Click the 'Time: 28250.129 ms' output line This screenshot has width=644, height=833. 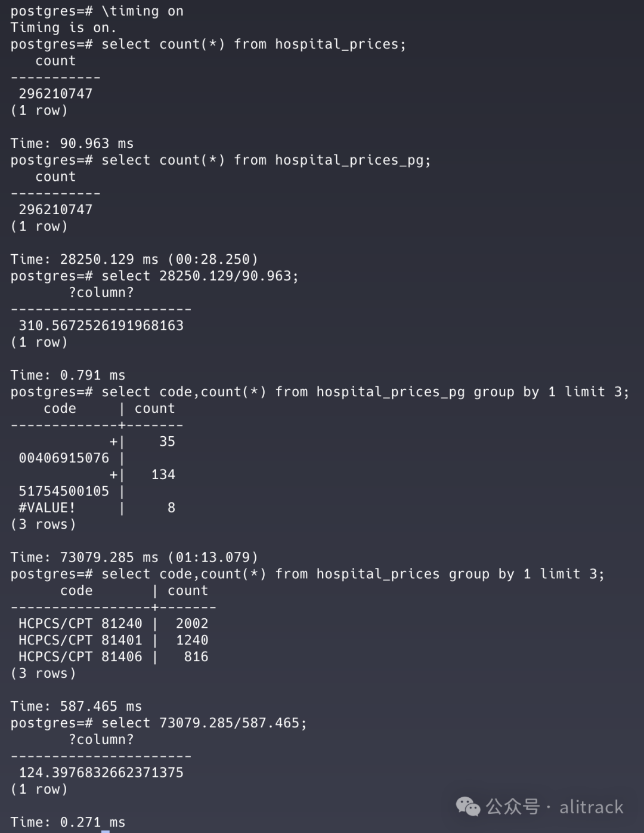tap(134, 259)
